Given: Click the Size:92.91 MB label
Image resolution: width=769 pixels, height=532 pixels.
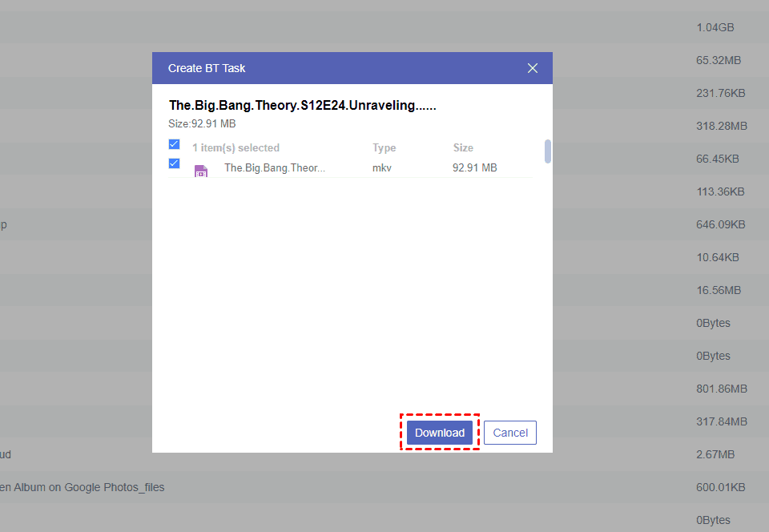Looking at the screenshot, I should tap(202, 123).
